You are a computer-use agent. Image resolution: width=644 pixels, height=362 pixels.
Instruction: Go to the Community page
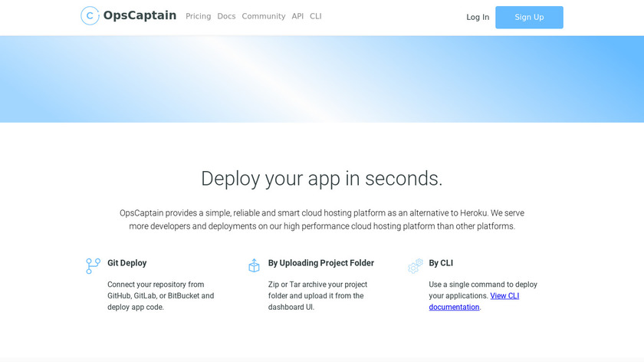[263, 16]
